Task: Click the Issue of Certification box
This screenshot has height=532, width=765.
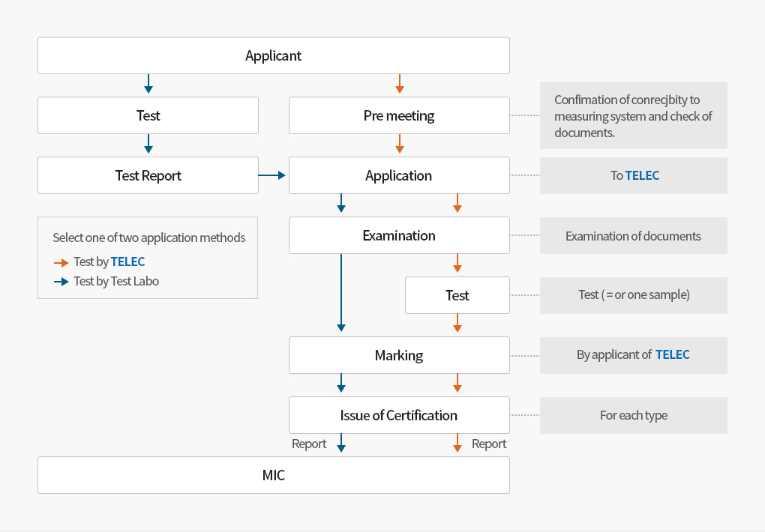Action: click(x=399, y=415)
